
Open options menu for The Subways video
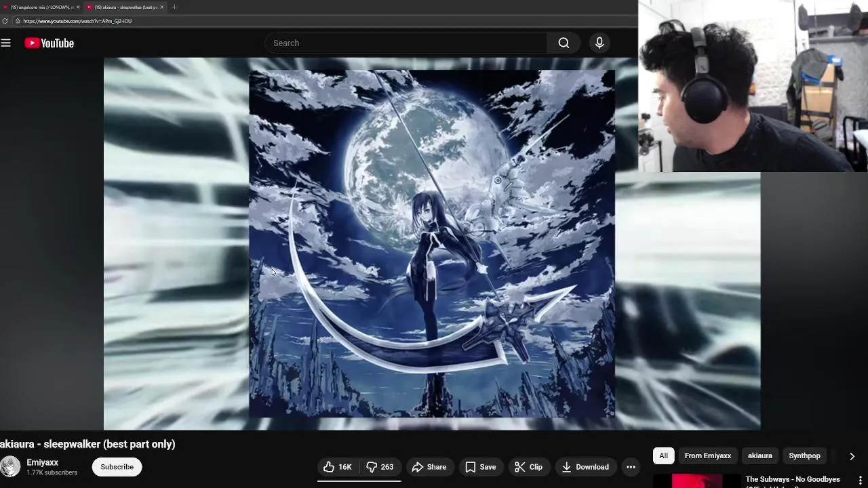pos(861,481)
